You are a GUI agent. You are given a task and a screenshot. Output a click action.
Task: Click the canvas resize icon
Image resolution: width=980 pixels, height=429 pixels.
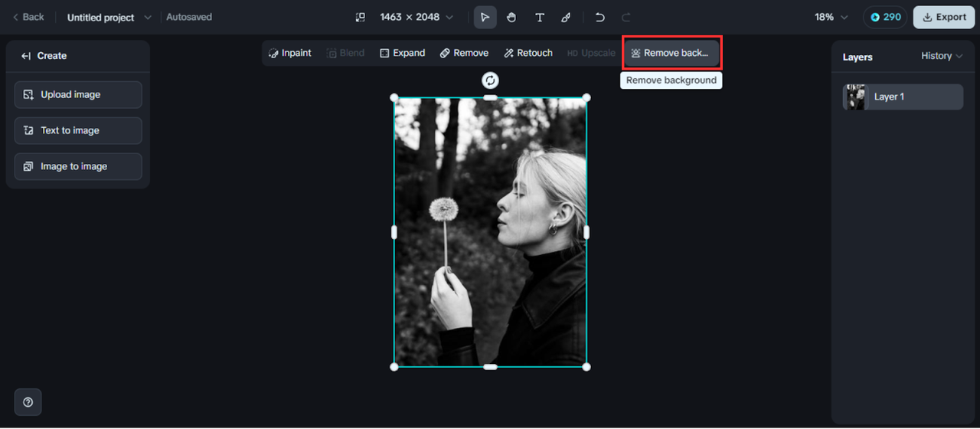360,17
